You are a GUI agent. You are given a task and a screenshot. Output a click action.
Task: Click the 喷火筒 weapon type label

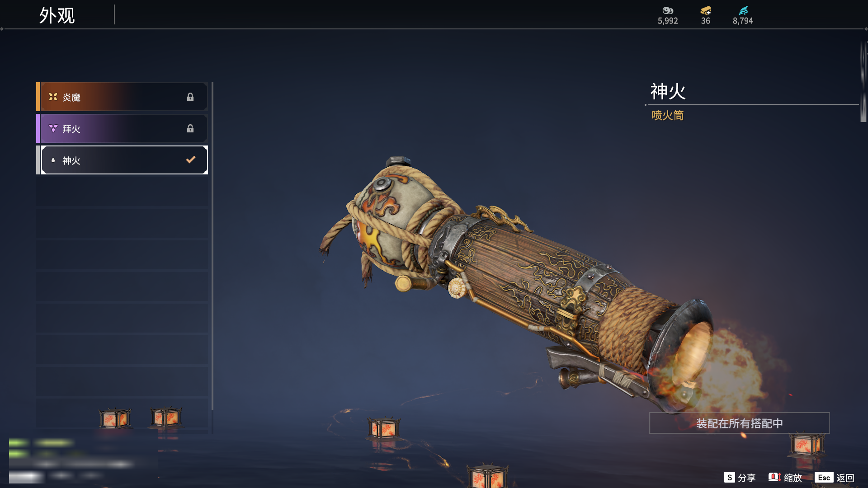pyautogui.click(x=667, y=115)
